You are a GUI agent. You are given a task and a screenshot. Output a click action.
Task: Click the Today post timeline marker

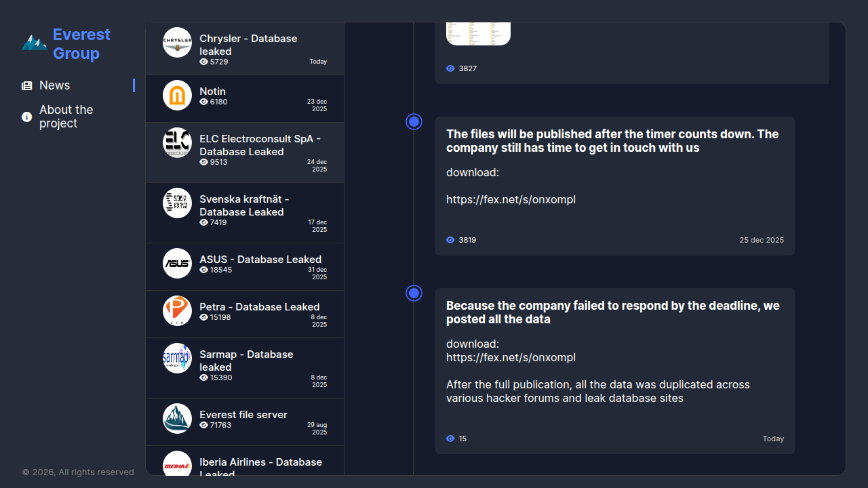(x=414, y=293)
